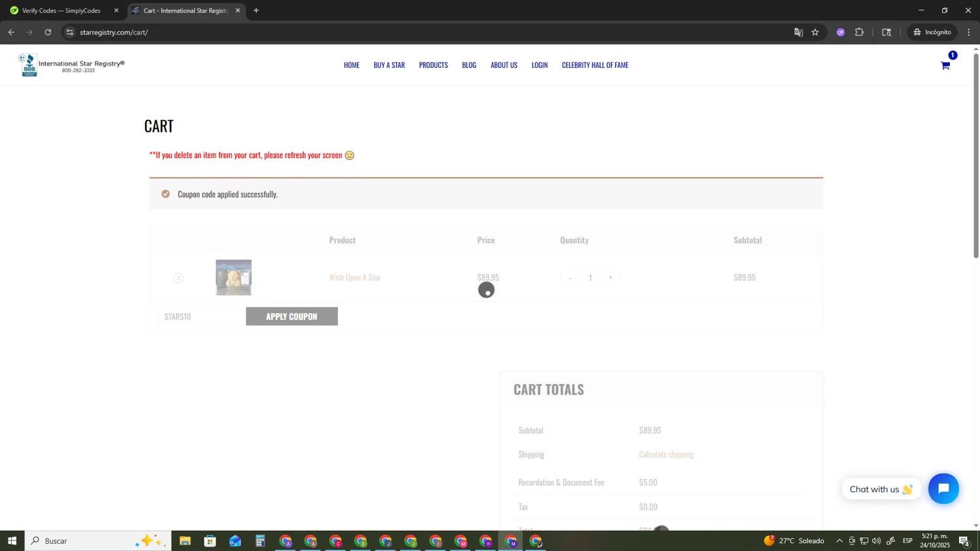The width and height of the screenshot is (980, 551).
Task: Click the Windows Buscar search box
Action: click(98, 541)
